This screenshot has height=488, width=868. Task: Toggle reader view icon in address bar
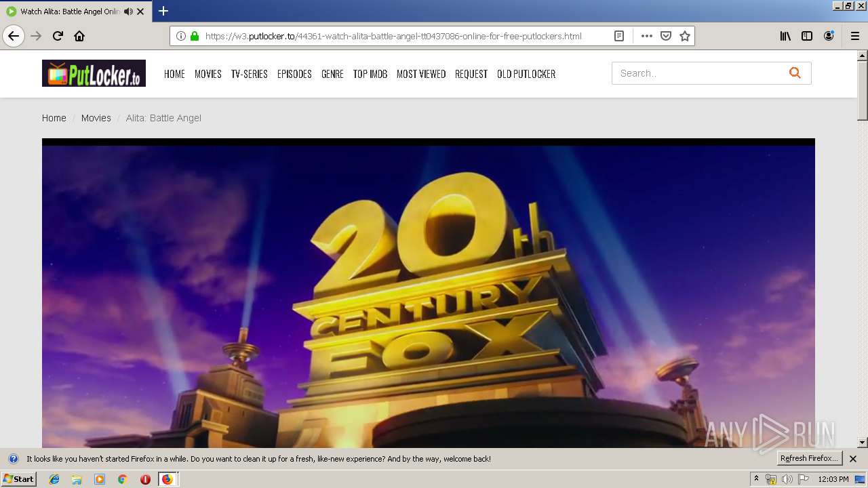pyautogui.click(x=619, y=36)
